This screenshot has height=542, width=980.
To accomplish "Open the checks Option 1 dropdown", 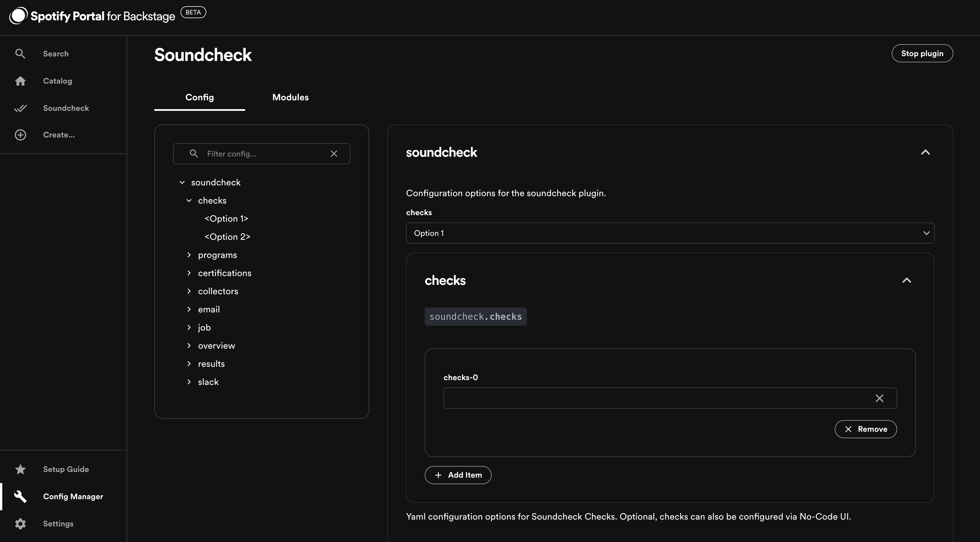I will [x=670, y=233].
